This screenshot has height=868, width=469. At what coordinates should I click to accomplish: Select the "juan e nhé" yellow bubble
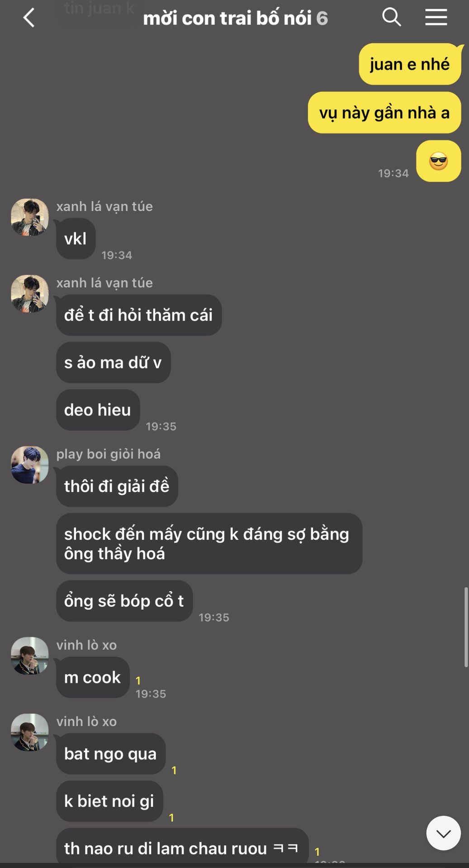(410, 64)
